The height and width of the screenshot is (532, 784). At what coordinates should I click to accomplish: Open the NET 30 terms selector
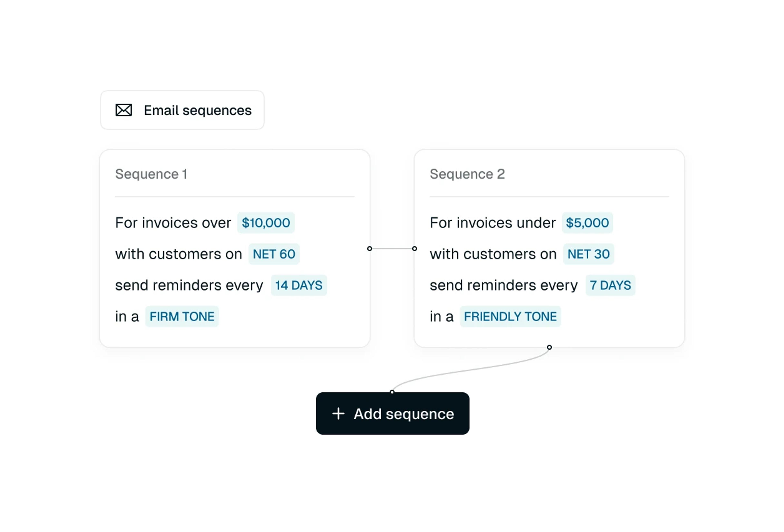589,254
